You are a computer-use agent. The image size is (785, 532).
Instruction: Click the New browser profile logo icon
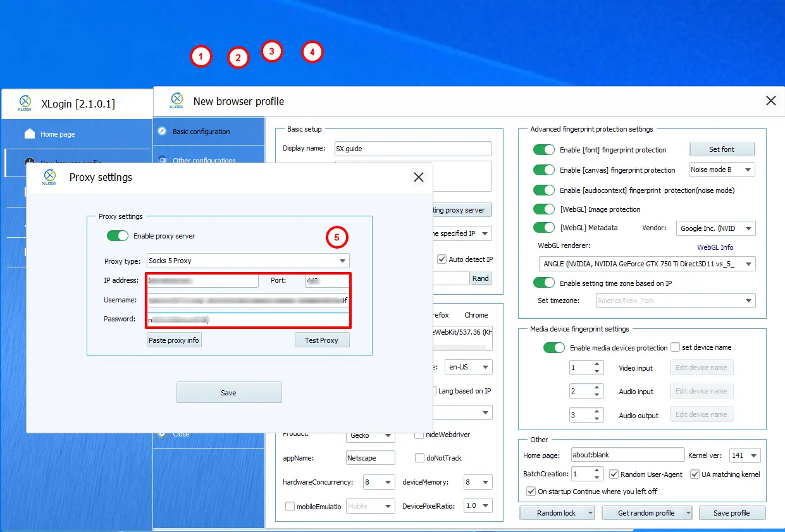177,101
